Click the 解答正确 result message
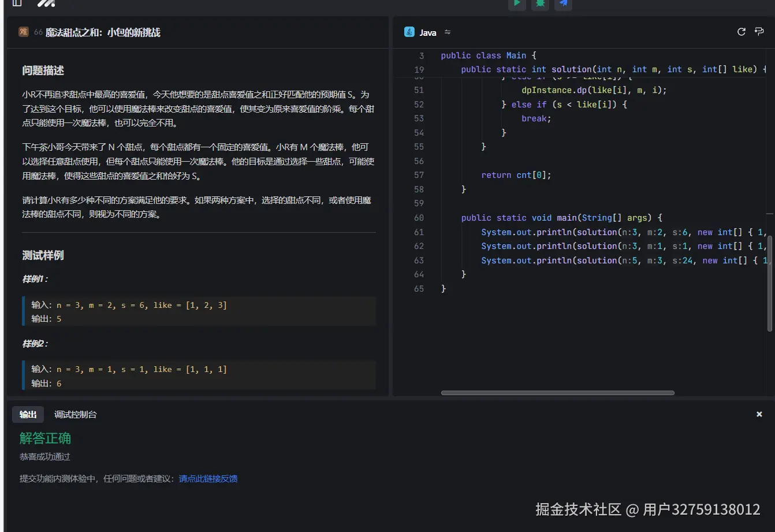The height and width of the screenshot is (532, 775). 45,438
